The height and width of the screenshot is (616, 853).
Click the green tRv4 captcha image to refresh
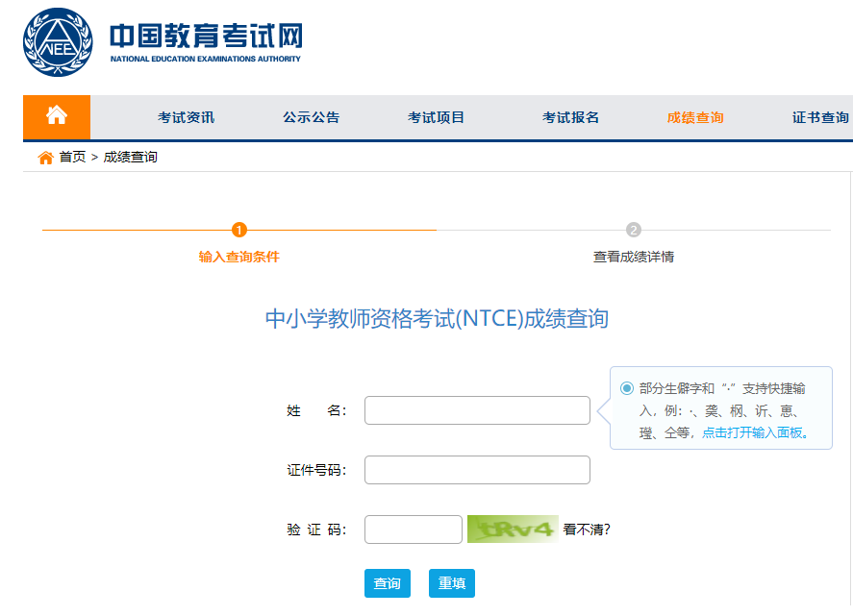513,529
